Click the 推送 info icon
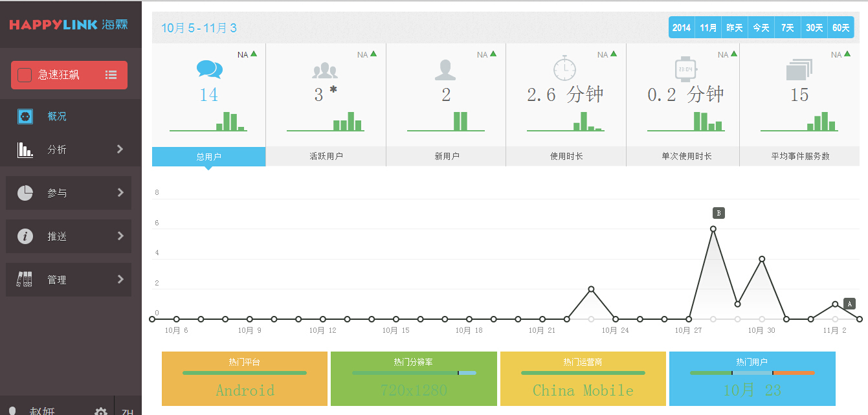 24,236
